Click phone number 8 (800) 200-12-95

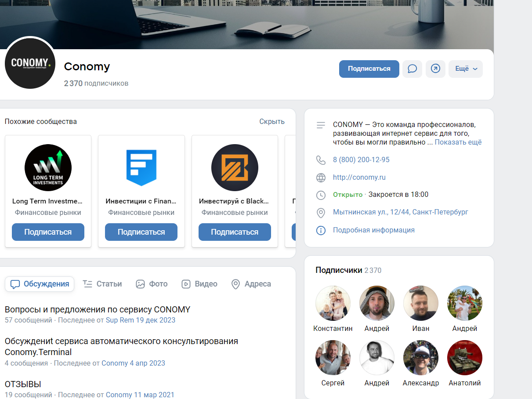pyautogui.click(x=361, y=160)
